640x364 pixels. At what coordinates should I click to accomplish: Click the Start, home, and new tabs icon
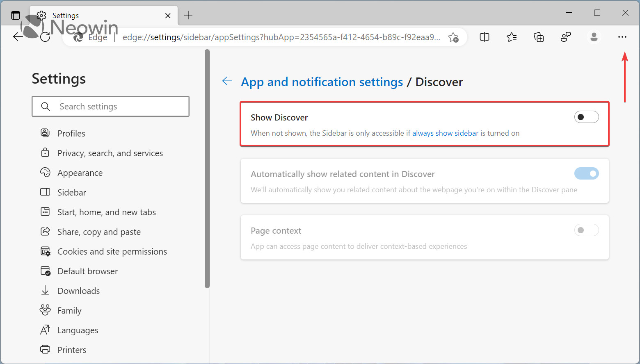tap(45, 212)
